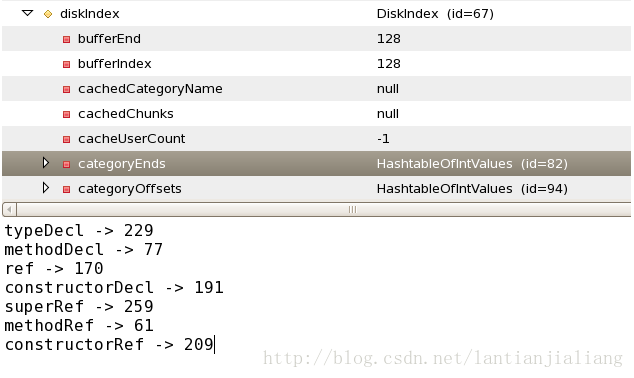Select the cacheUserCount variable row
The height and width of the screenshot is (378, 634).
[x=316, y=139]
